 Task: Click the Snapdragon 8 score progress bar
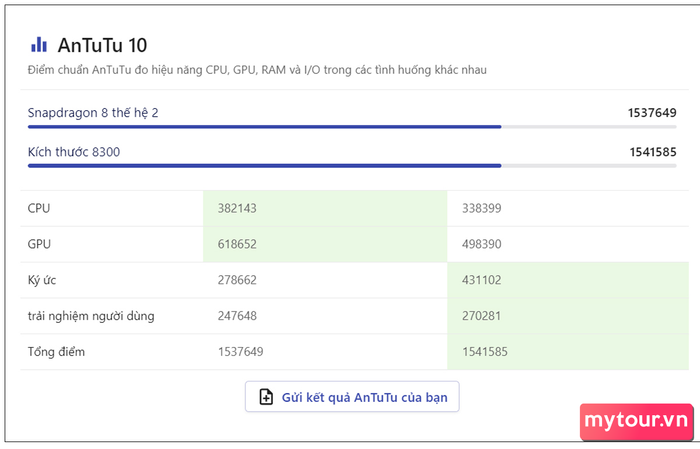[x=352, y=127]
